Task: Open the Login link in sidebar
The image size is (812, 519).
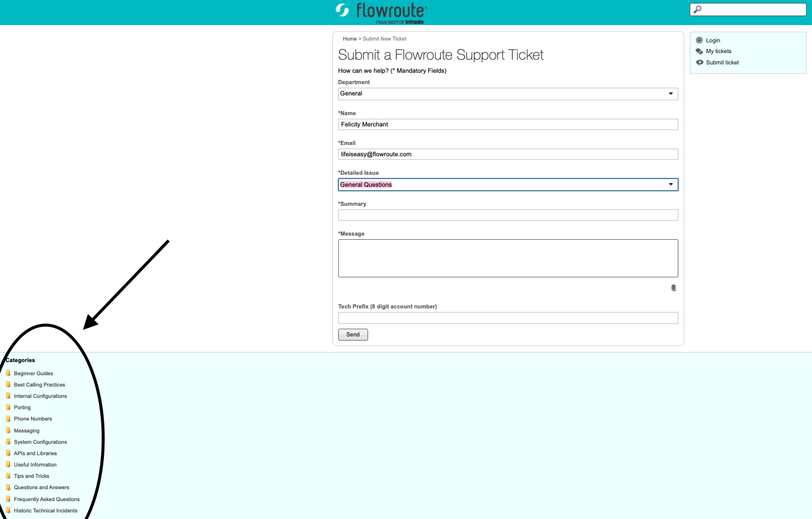Action: point(713,41)
